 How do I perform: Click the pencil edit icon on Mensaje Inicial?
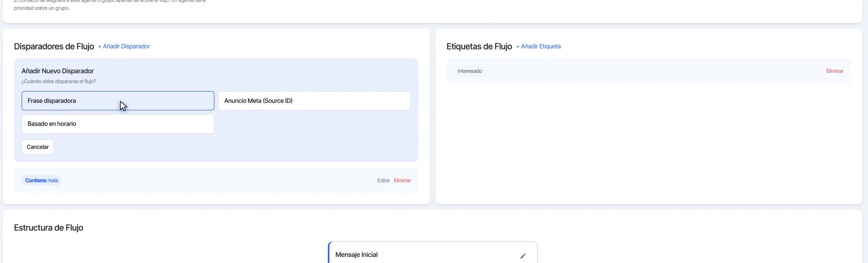click(x=523, y=256)
